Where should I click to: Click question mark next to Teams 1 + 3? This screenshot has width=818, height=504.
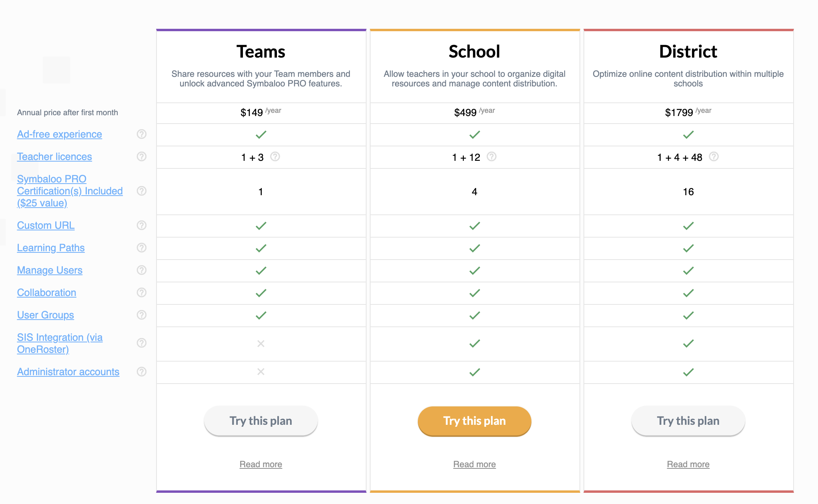click(275, 156)
